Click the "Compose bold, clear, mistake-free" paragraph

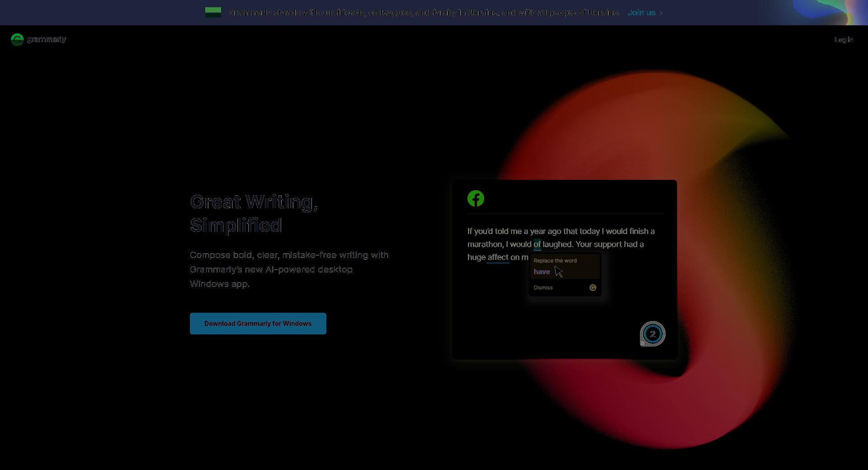[x=289, y=269]
